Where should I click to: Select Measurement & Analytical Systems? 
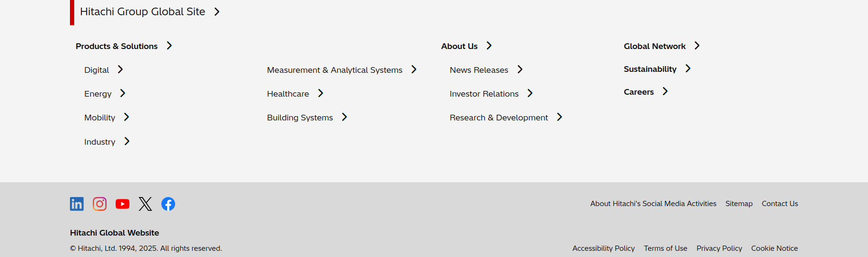pyautogui.click(x=335, y=70)
